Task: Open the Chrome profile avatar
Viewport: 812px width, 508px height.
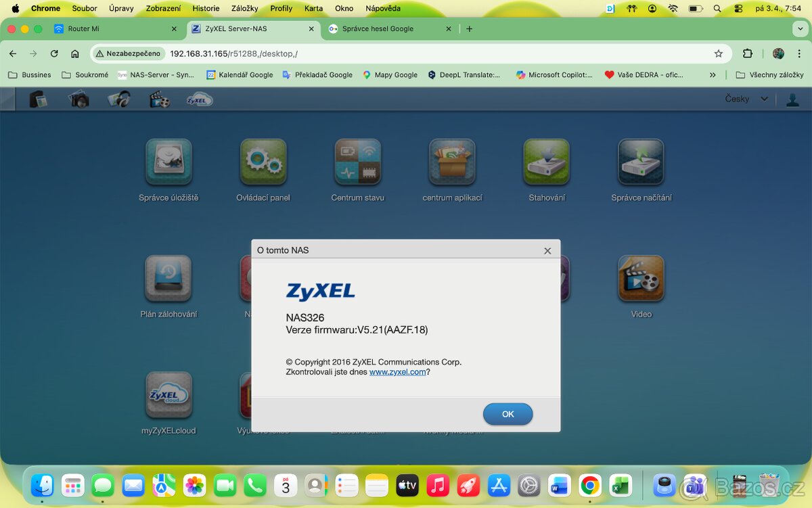Action: [778, 53]
